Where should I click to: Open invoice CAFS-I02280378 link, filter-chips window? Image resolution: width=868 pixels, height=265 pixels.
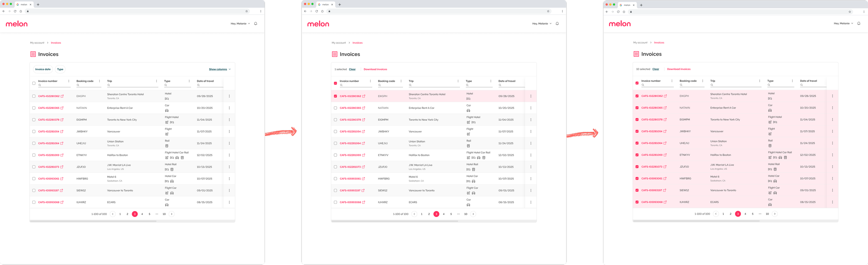click(49, 120)
